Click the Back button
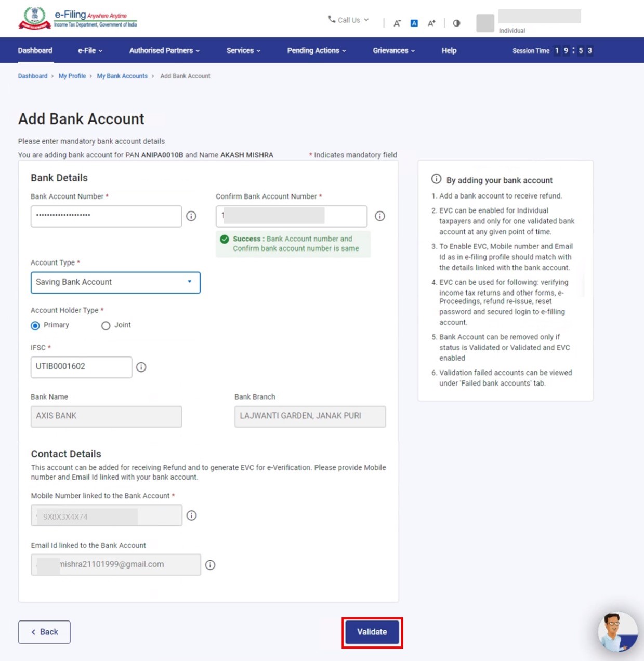The width and height of the screenshot is (644, 661). [44, 632]
